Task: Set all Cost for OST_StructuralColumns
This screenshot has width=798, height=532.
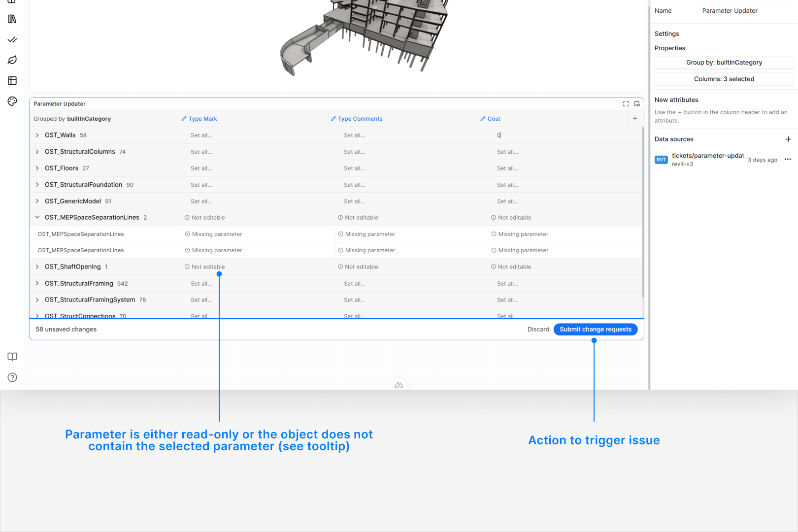Action: (508, 152)
